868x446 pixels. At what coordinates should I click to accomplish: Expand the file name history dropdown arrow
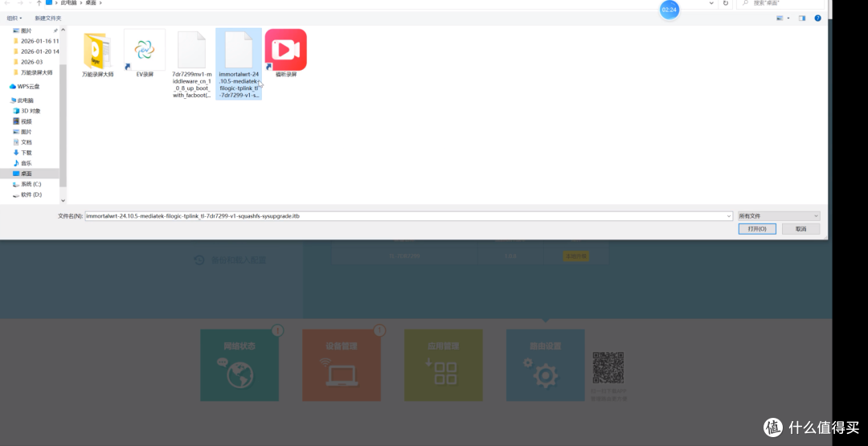point(728,216)
